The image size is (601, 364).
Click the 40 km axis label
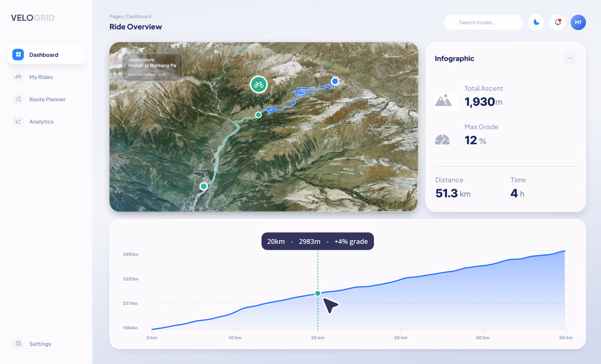[483, 338]
